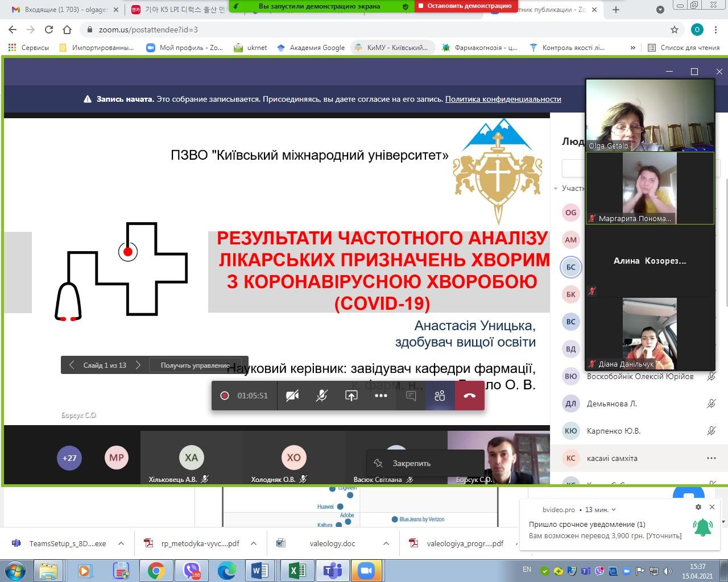Open the 'Сервисы' apps shortcut
Viewport: 728px width, 582px height.
pyautogui.click(x=28, y=48)
